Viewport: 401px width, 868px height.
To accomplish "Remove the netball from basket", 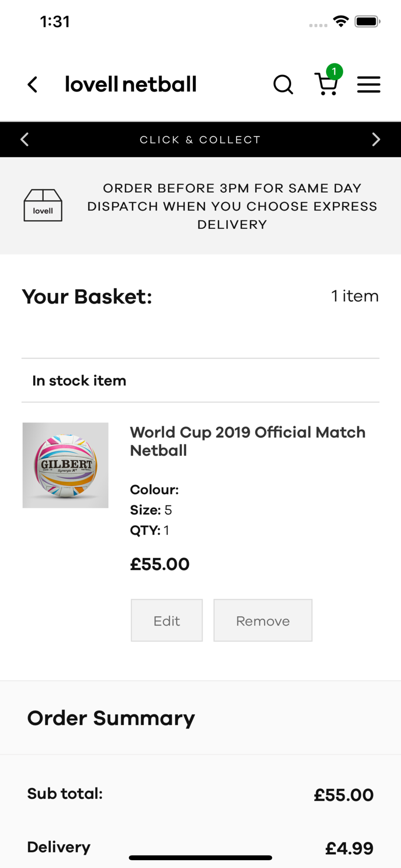I will coord(263,620).
